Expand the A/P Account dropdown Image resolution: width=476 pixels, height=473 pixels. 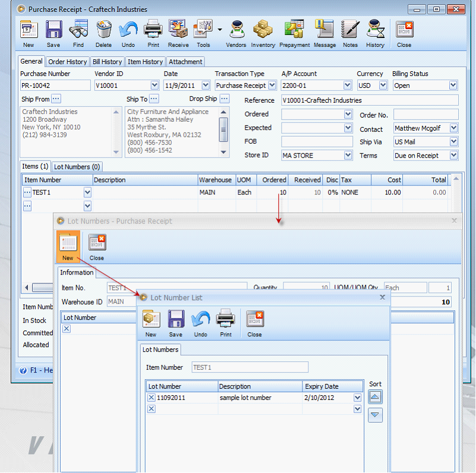coord(348,86)
